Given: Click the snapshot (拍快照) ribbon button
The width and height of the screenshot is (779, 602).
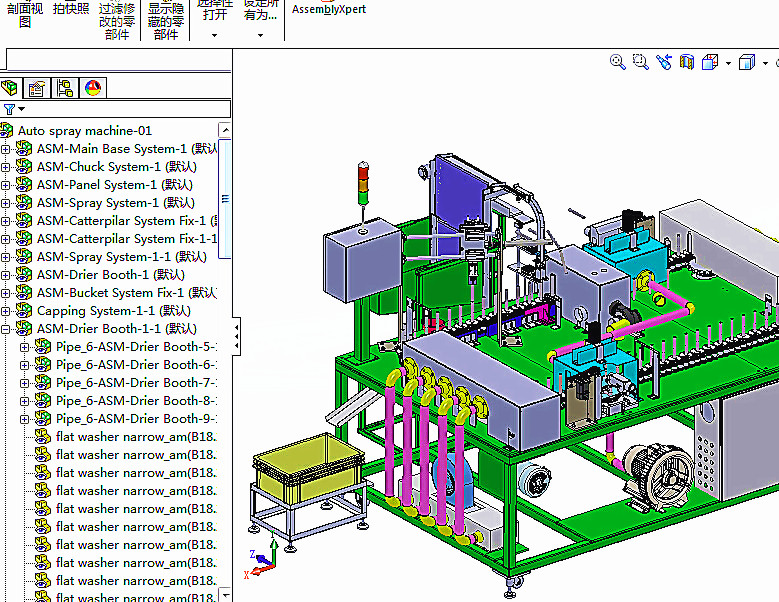Looking at the screenshot, I should point(71,9).
